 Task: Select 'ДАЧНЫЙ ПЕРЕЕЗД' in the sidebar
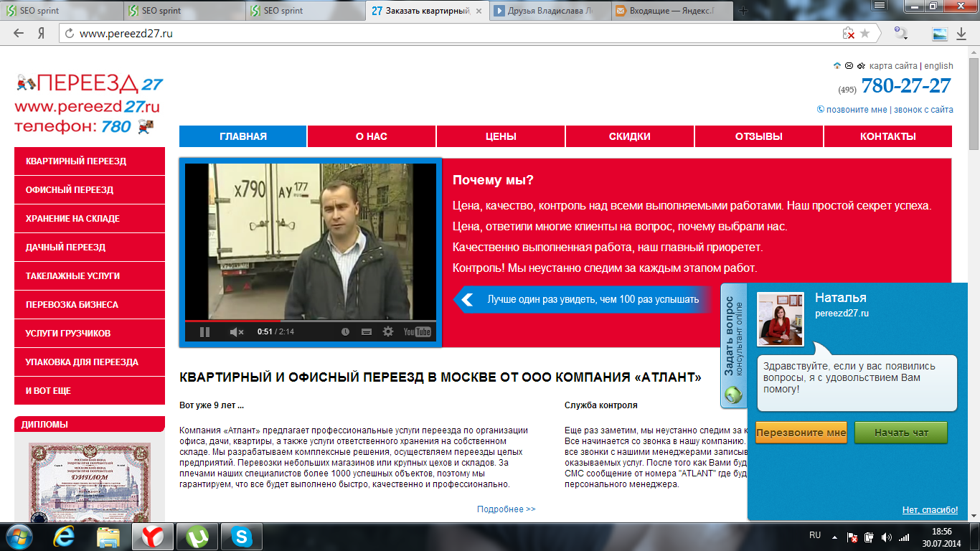(x=90, y=248)
